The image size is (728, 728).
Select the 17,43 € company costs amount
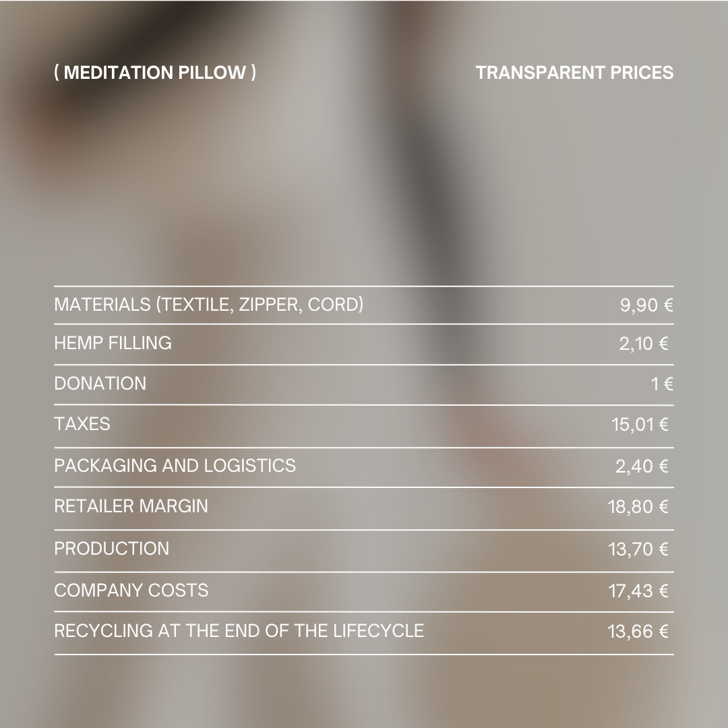(x=638, y=591)
